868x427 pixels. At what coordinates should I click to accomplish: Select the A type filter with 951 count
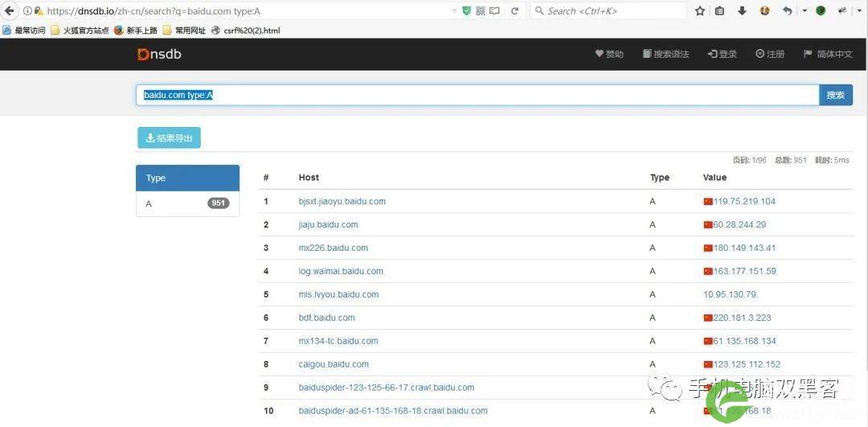[x=187, y=203]
